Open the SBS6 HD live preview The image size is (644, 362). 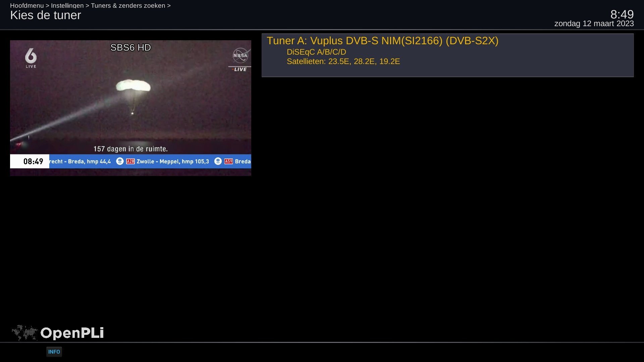pos(130,108)
